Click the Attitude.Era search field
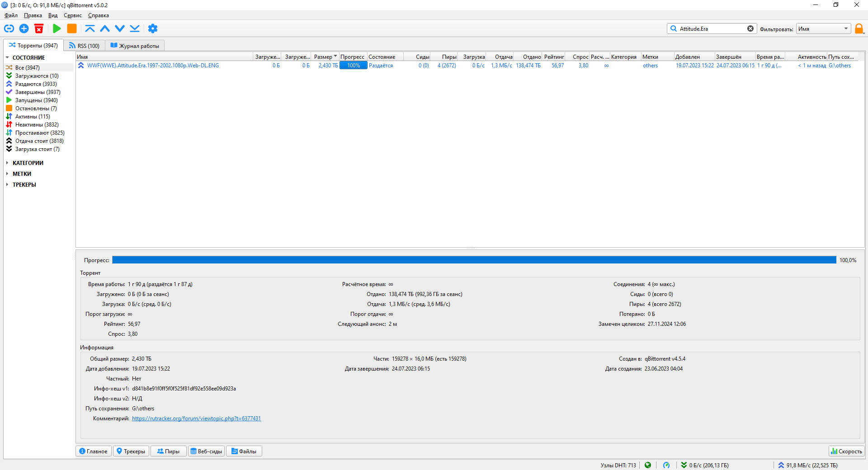This screenshot has height=470, width=868. pyautogui.click(x=712, y=28)
